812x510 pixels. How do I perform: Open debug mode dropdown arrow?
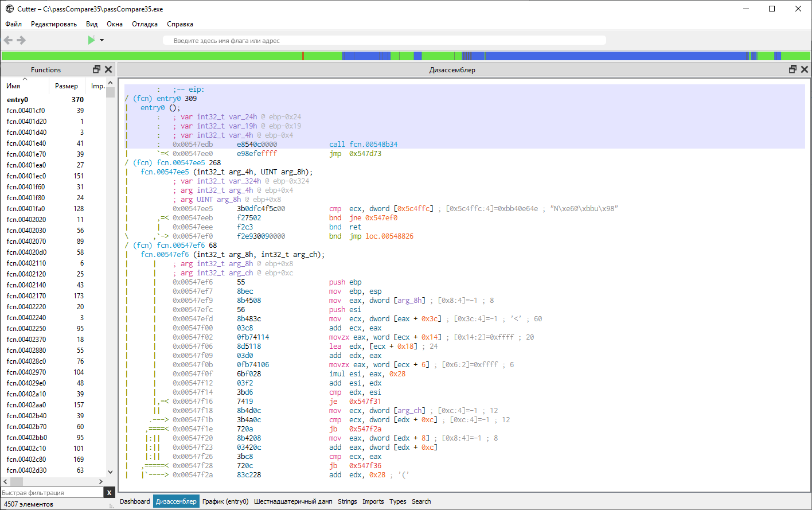click(102, 40)
